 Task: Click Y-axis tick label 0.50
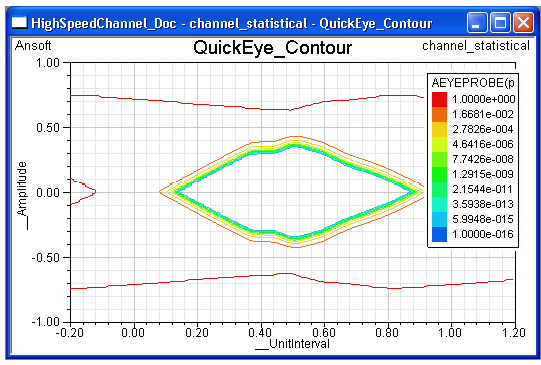pyautogui.click(x=48, y=128)
